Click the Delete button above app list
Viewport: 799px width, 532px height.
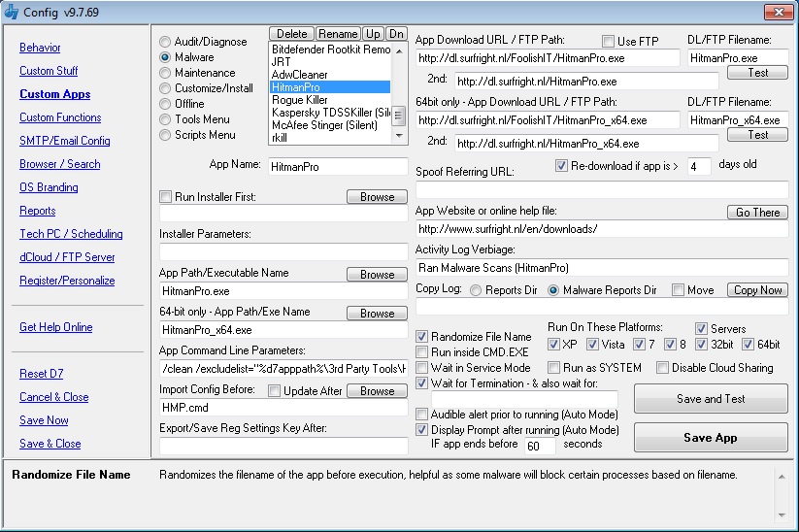click(291, 34)
